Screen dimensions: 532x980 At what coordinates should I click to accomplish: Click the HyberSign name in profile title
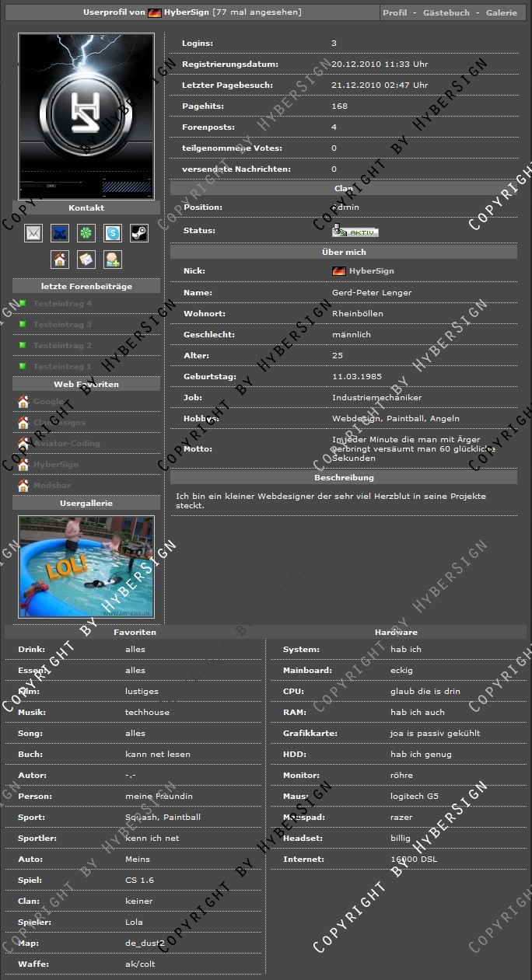(187, 13)
